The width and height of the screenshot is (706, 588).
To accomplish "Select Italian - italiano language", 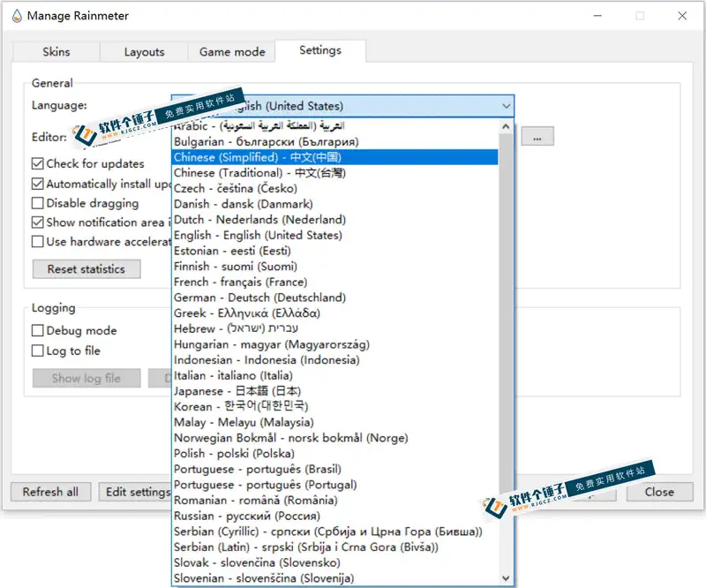I will click(335, 375).
